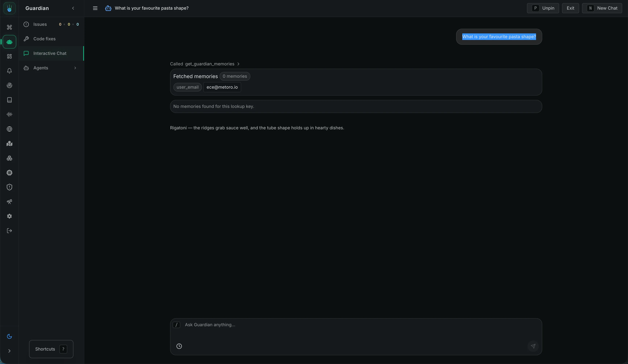Open the settings gear icon
Image resolution: width=628 pixels, height=364 pixels.
tap(9, 216)
